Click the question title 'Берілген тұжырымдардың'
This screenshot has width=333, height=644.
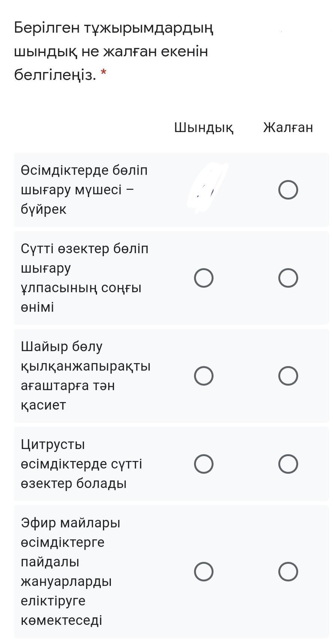pos(113,28)
